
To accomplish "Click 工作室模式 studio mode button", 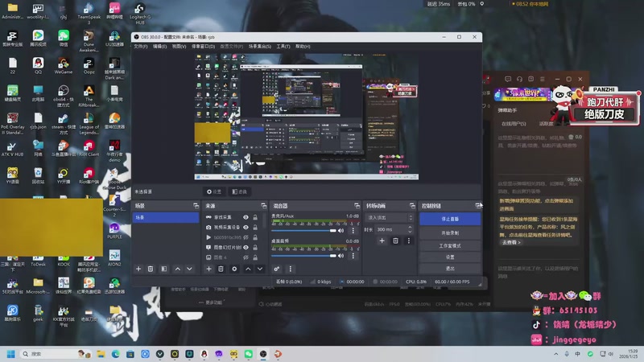I will (x=450, y=245).
